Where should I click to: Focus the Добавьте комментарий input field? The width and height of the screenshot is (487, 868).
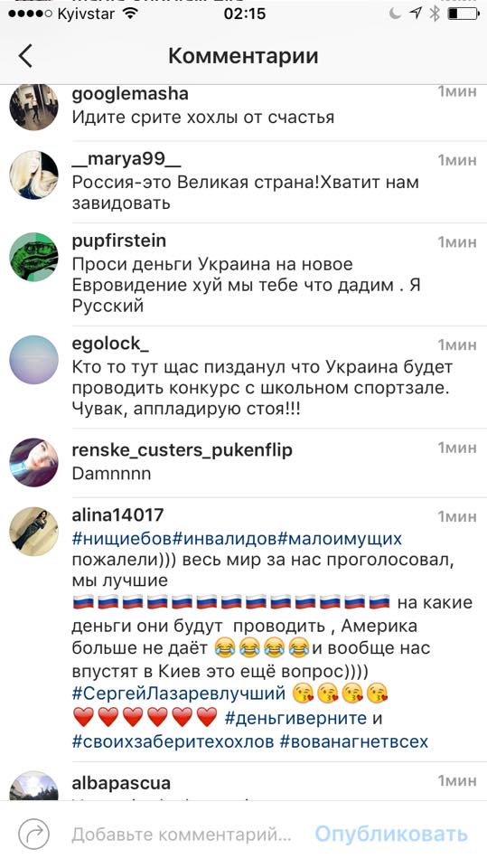pyautogui.click(x=182, y=835)
